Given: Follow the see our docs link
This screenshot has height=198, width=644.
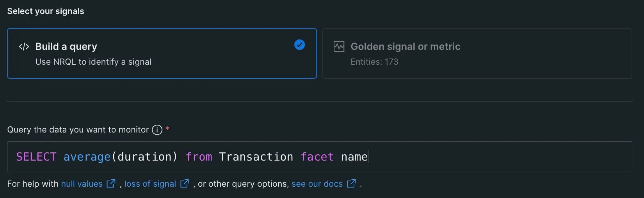Looking at the screenshot, I should (317, 184).
